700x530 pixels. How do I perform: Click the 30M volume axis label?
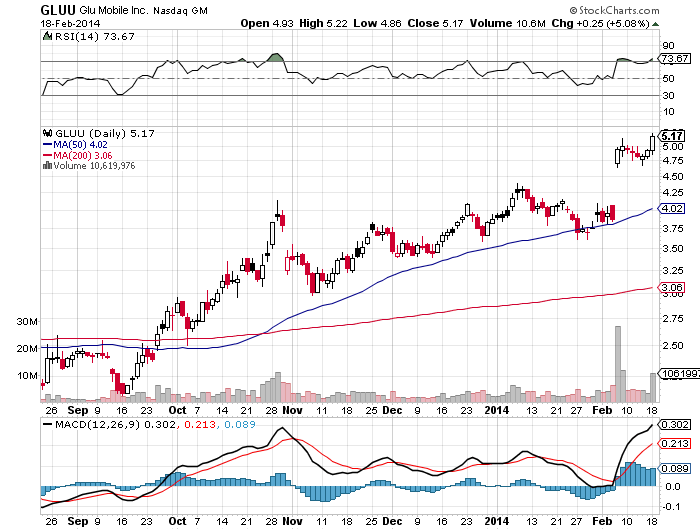(x=27, y=321)
